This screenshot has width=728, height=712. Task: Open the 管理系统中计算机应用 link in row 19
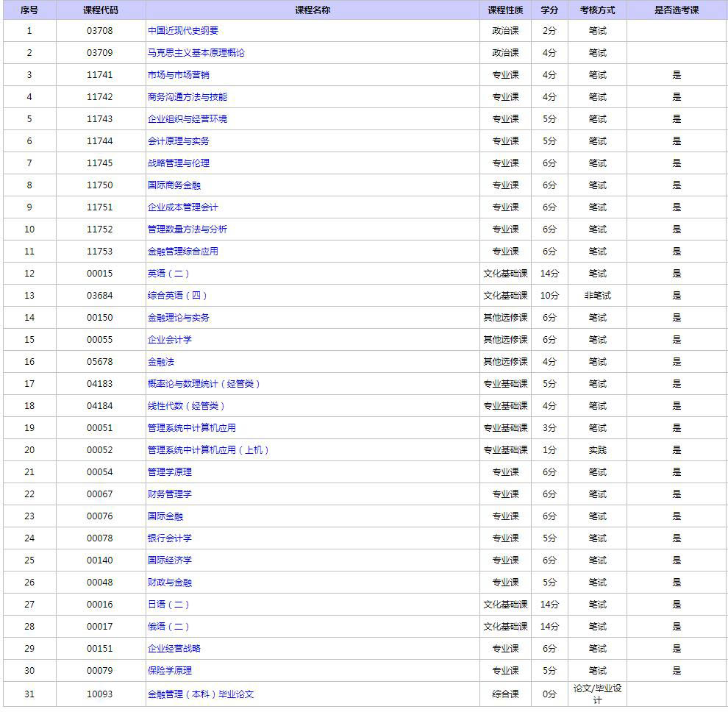(x=192, y=428)
